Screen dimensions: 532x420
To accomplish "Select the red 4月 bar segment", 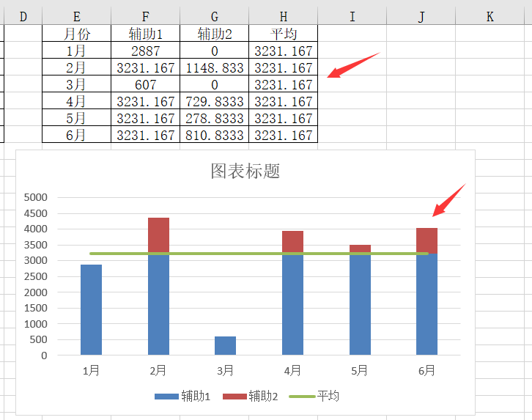I will (292, 242).
